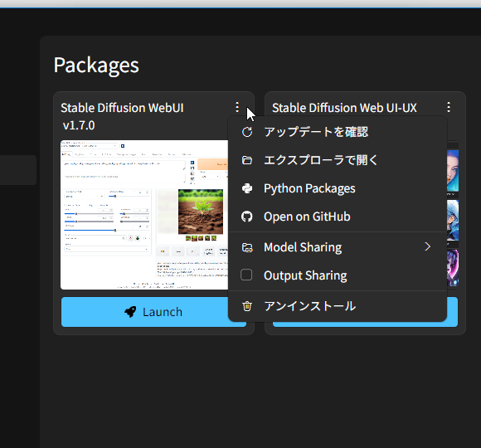Click the Model Sharing folder-link icon
The width and height of the screenshot is (481, 448).
pyautogui.click(x=247, y=247)
